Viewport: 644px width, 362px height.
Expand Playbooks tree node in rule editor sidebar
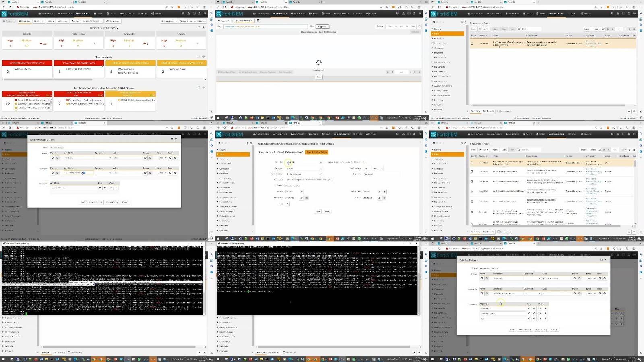tap(219, 173)
